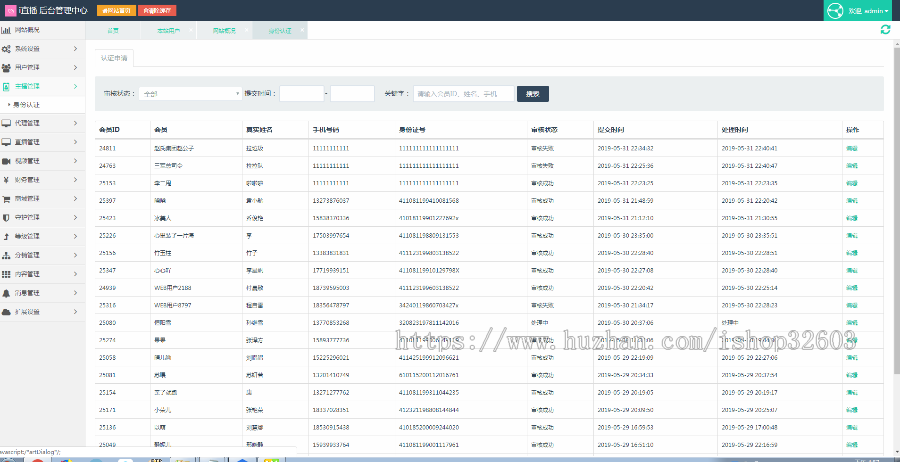This screenshot has height=462, width=900.
Task: Click the start date input field
Action: pos(301,93)
